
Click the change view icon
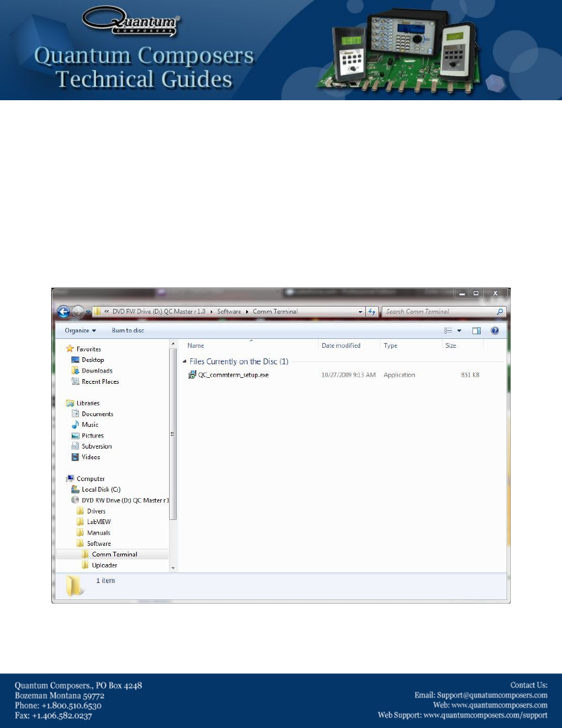[x=448, y=331]
